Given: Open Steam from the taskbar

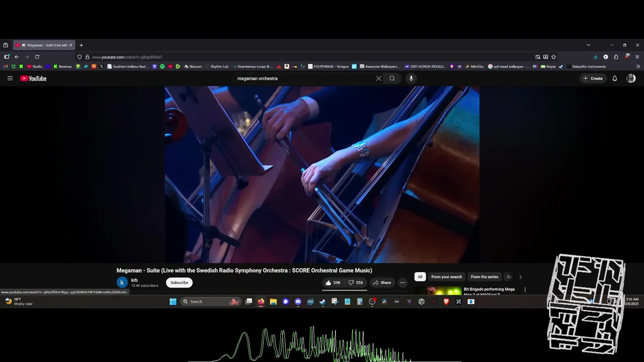Looking at the screenshot, I should click(x=322, y=302).
